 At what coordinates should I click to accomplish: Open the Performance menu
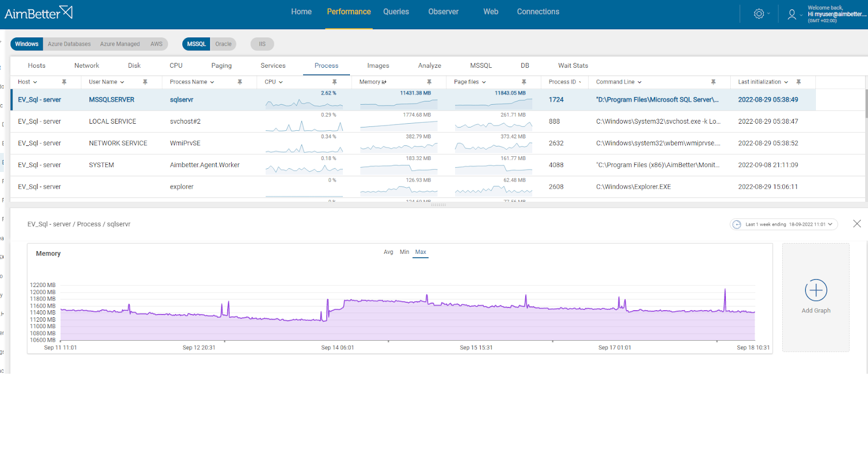(x=349, y=12)
